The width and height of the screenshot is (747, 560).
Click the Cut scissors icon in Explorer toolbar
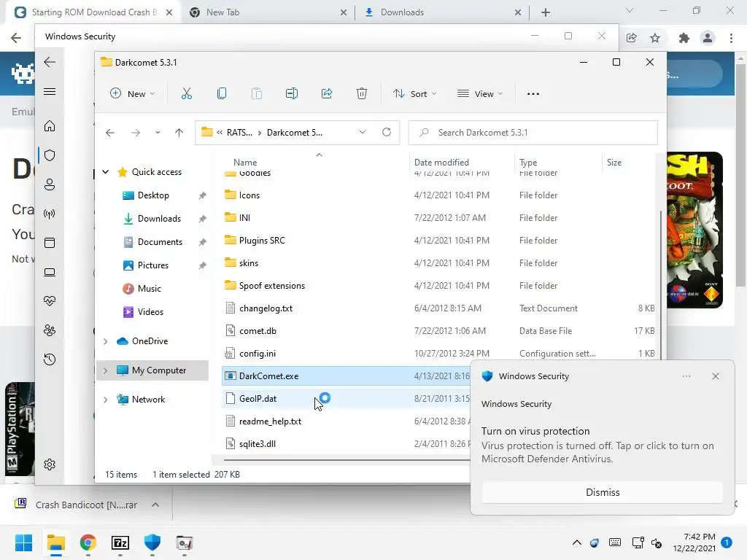click(x=186, y=94)
